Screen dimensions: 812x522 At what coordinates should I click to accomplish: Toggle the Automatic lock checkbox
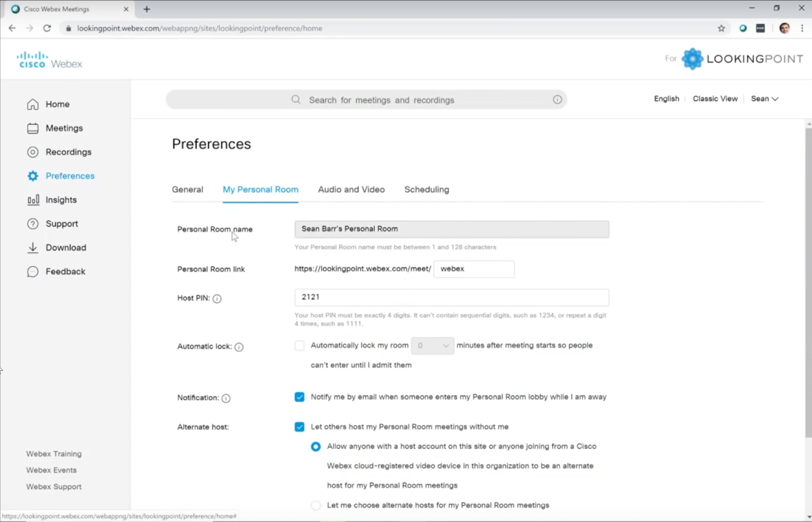tap(299, 345)
